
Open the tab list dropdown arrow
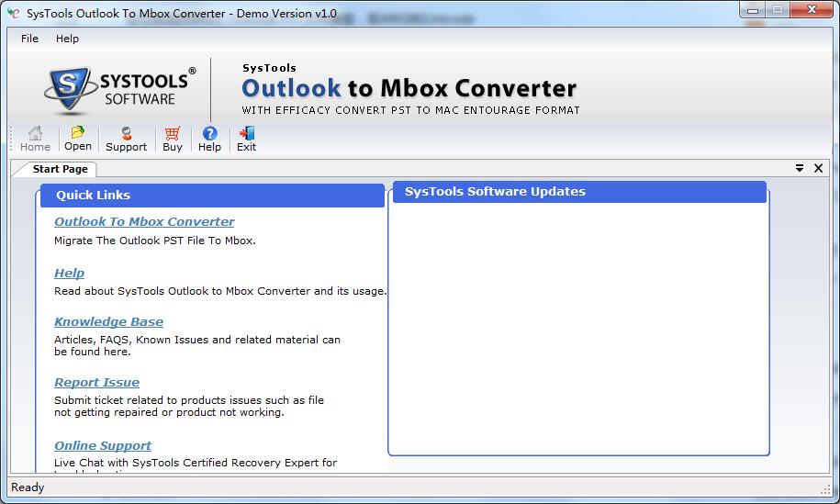click(x=800, y=168)
